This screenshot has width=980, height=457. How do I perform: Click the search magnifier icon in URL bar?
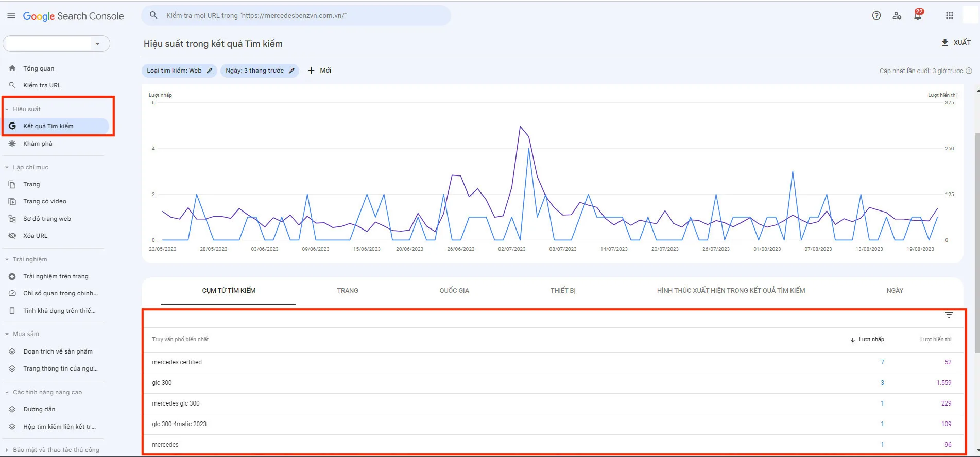tap(153, 15)
